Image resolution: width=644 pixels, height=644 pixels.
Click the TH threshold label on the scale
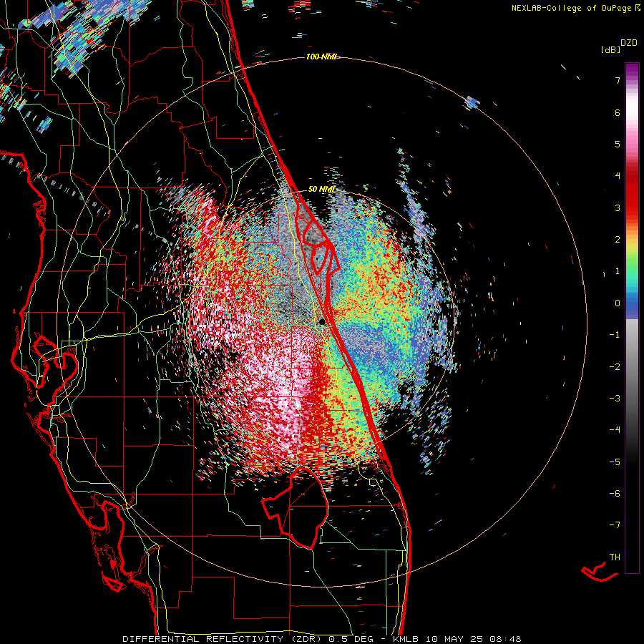615,557
